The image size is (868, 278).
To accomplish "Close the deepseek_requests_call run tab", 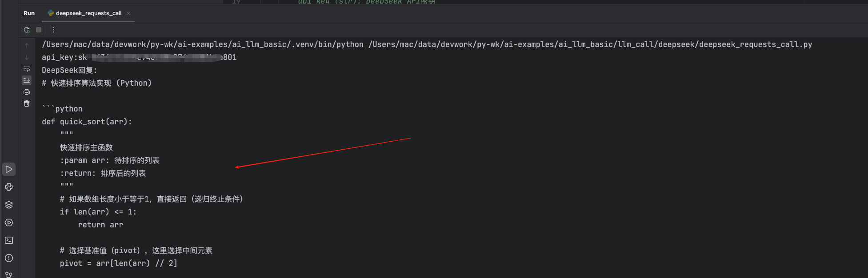I will pos(128,13).
